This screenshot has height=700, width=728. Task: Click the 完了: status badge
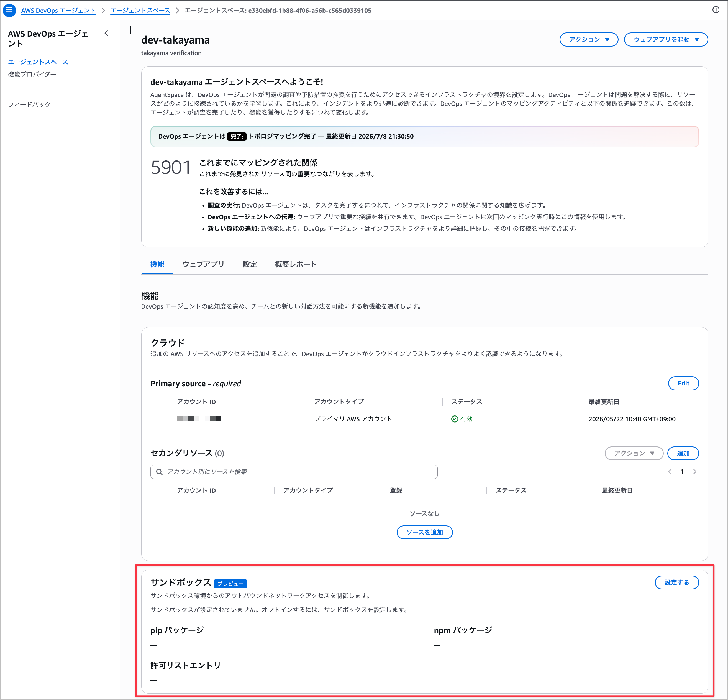pyautogui.click(x=237, y=137)
